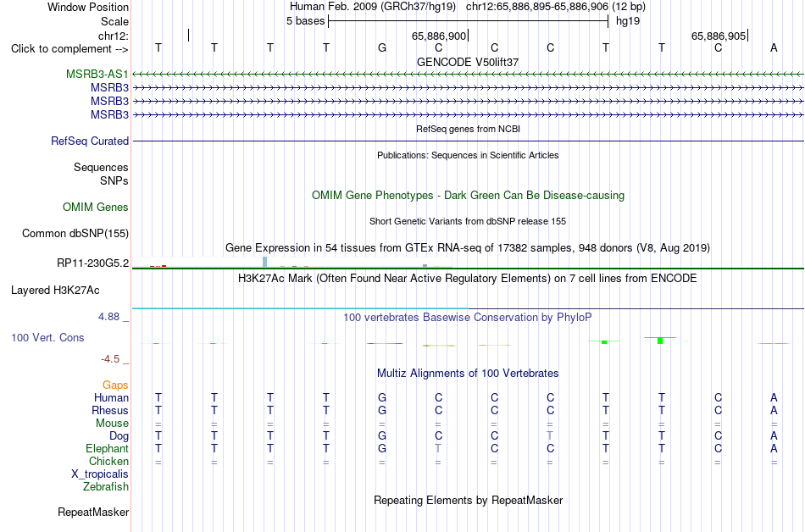Open the RepeatMasker track label
The height and width of the screenshot is (532, 805).
93,512
